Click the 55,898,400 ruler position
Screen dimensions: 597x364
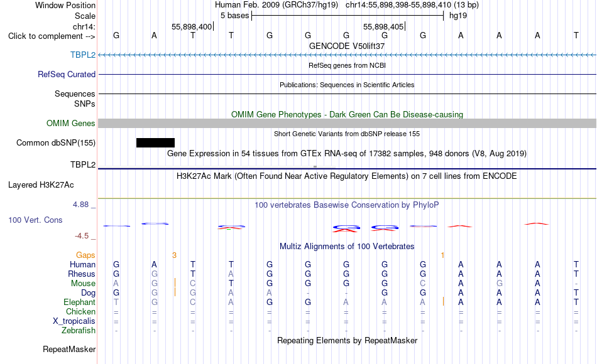(x=192, y=26)
